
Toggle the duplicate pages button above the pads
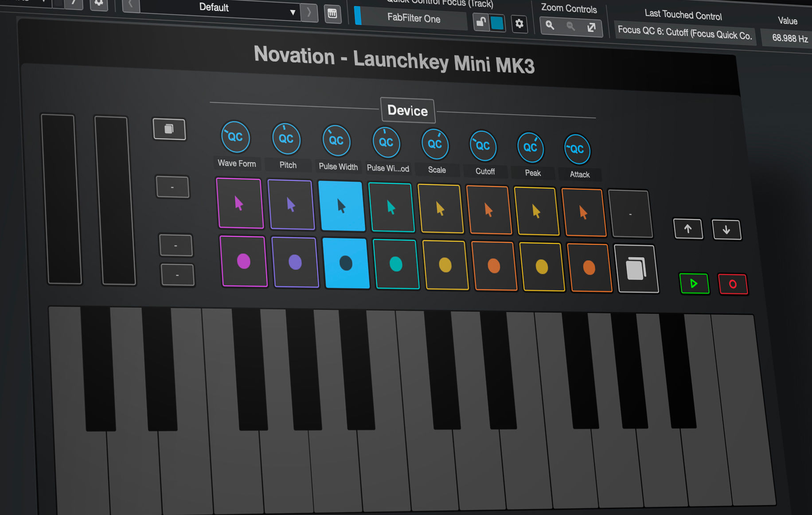coord(169,129)
